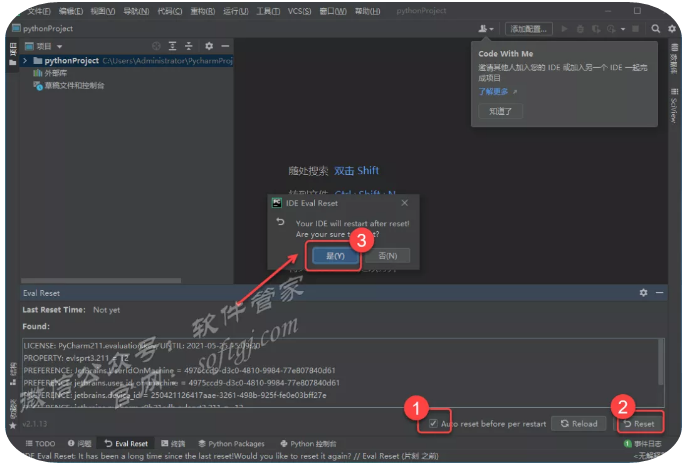Click the Found list vertical scrollbar
The image size is (685, 464).
point(660,362)
